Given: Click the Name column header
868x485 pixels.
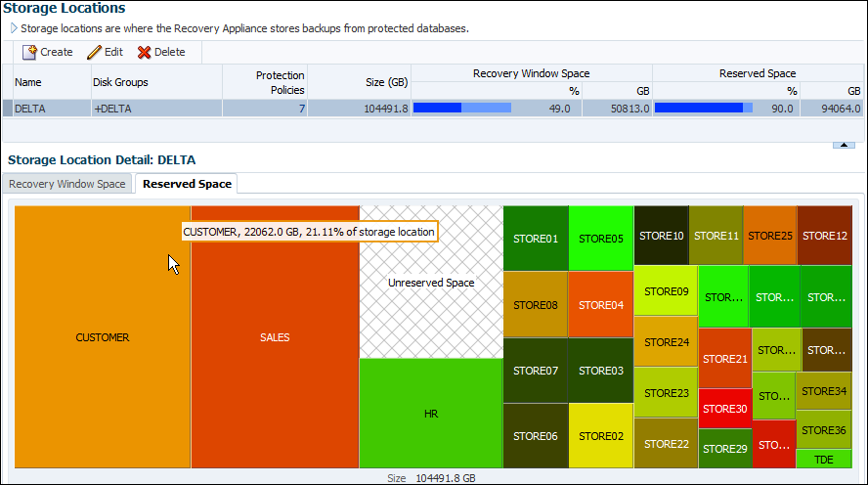Looking at the screenshot, I should click(x=52, y=82).
